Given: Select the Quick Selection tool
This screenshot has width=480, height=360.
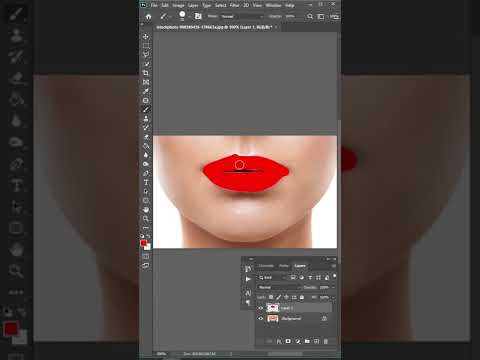Looking at the screenshot, I should point(146,64).
